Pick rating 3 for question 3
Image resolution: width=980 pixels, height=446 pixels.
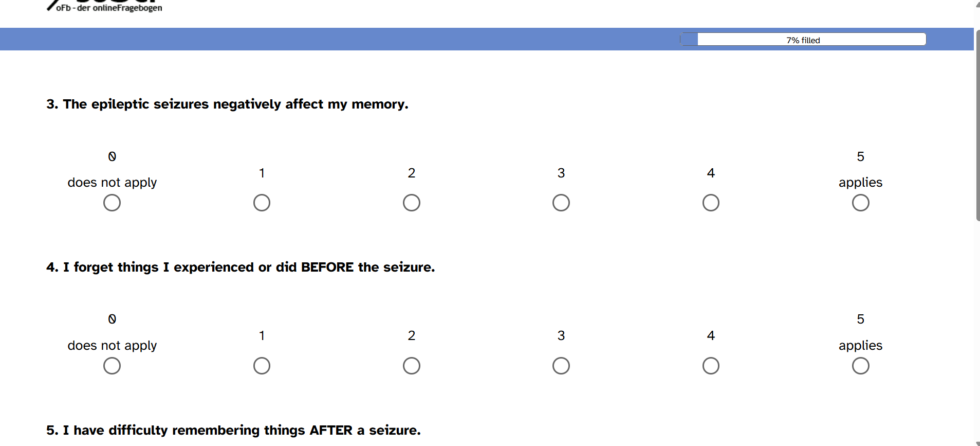(561, 203)
